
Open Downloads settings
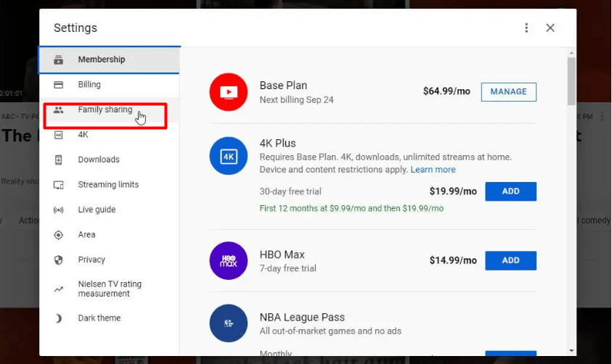pos(99,160)
